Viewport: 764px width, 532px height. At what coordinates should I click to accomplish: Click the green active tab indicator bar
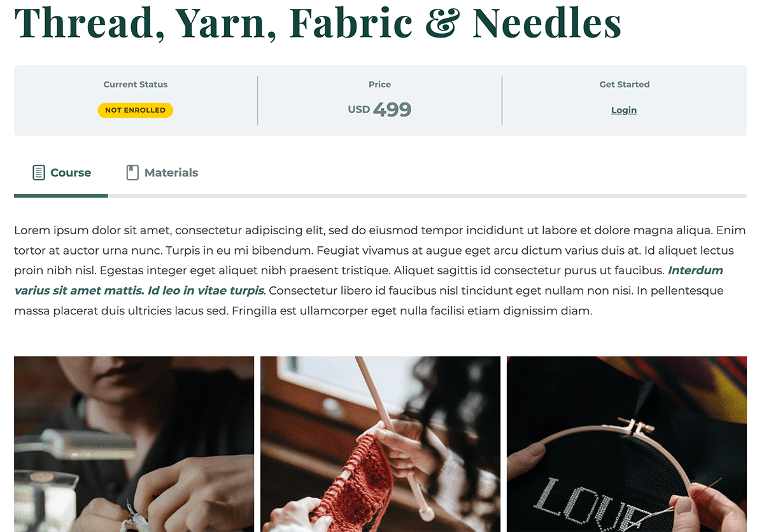tap(61, 195)
